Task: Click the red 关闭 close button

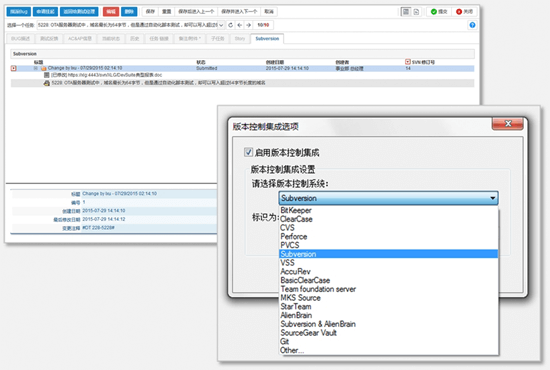Action: pos(464,12)
